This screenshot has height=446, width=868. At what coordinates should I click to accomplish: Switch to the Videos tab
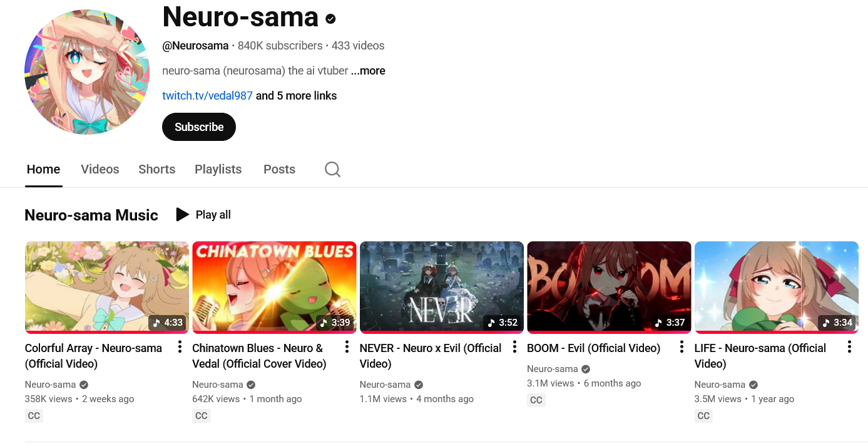100,169
